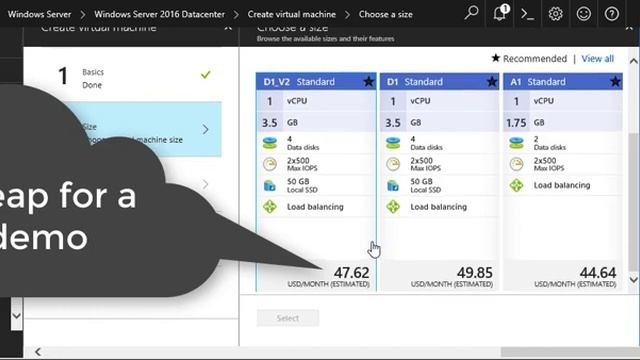Image resolution: width=640 pixels, height=360 pixels.
Task: Click the 44.64 USD/month price
Action: pos(598,273)
